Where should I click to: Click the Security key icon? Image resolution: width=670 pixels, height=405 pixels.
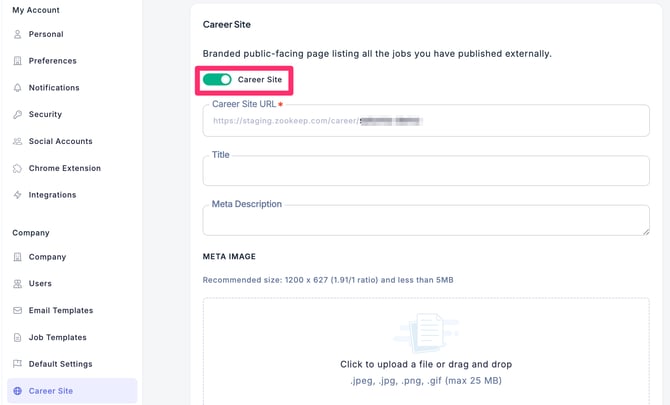(17, 115)
